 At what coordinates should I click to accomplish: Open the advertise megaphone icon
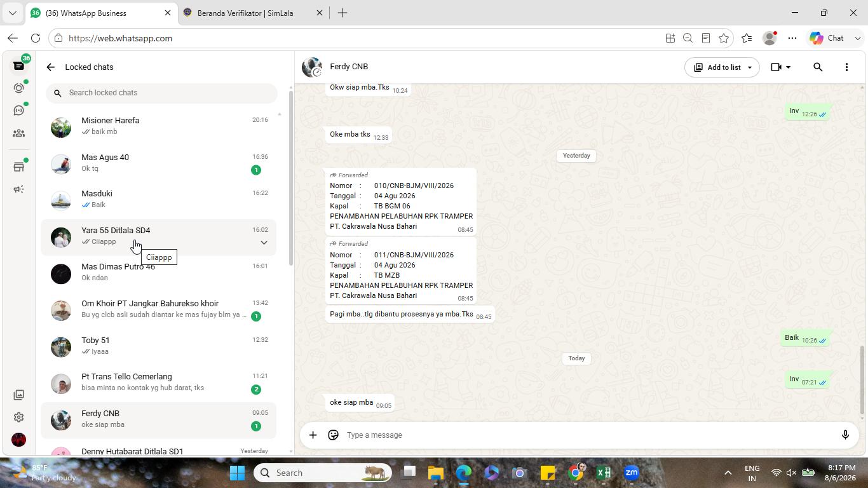click(x=18, y=189)
